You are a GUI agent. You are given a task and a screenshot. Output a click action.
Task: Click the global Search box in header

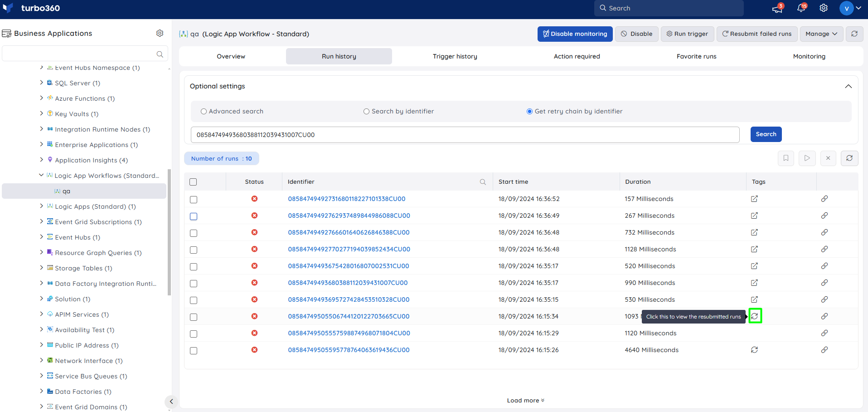coord(669,8)
